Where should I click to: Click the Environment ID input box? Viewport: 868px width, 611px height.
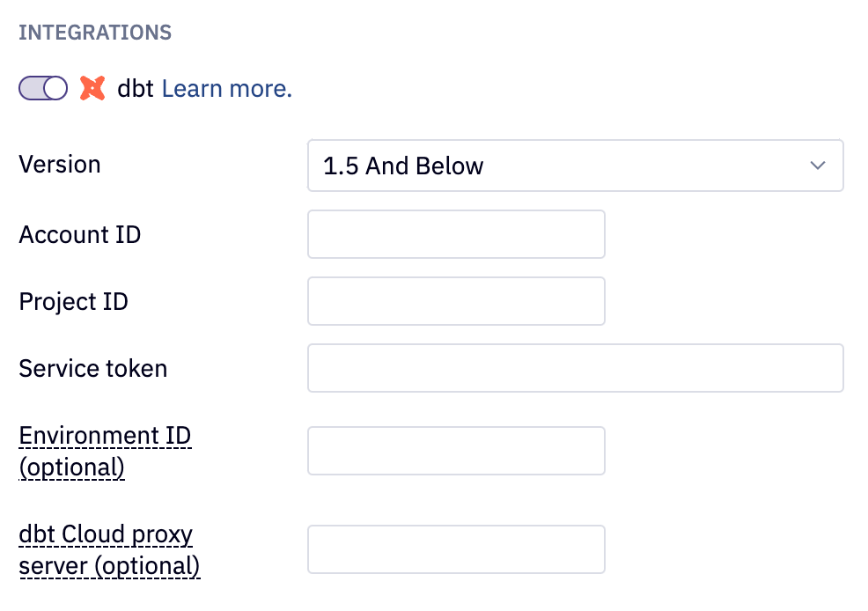click(x=456, y=450)
